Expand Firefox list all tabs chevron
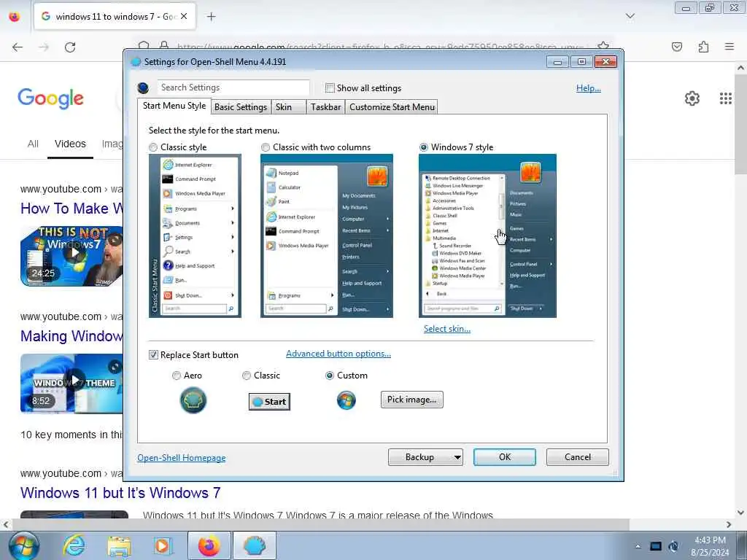Viewport: 747px width, 560px height. (630, 16)
